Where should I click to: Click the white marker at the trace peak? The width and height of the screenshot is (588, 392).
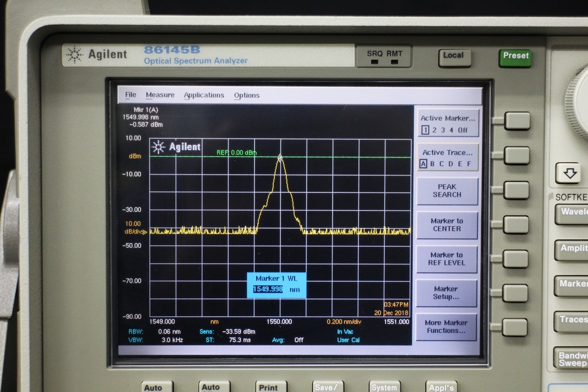point(280,157)
